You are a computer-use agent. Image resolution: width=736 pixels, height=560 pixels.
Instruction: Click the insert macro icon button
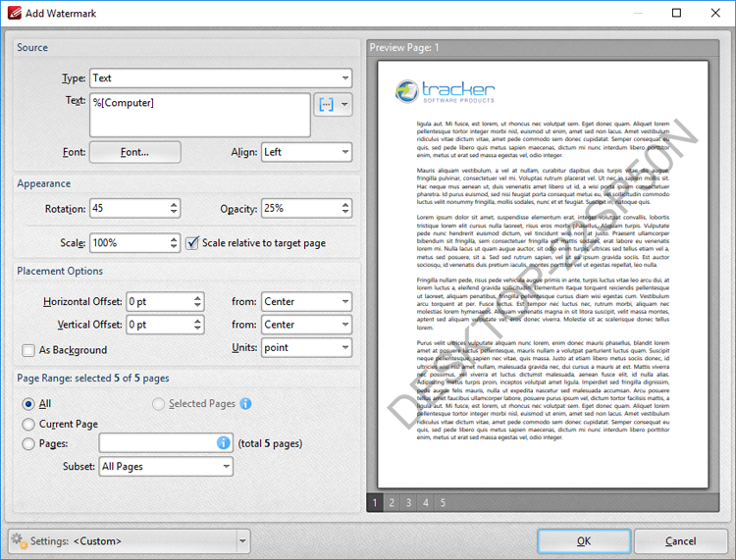click(326, 104)
